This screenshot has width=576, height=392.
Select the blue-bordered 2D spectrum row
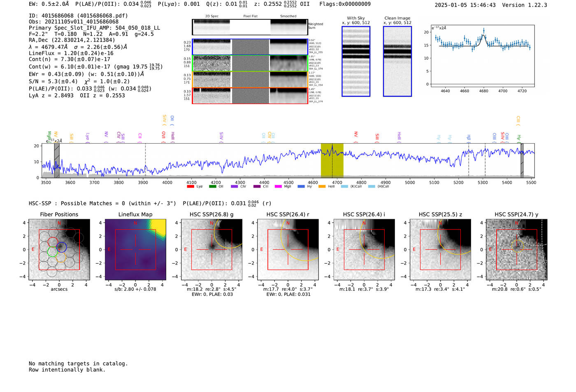pos(250,47)
